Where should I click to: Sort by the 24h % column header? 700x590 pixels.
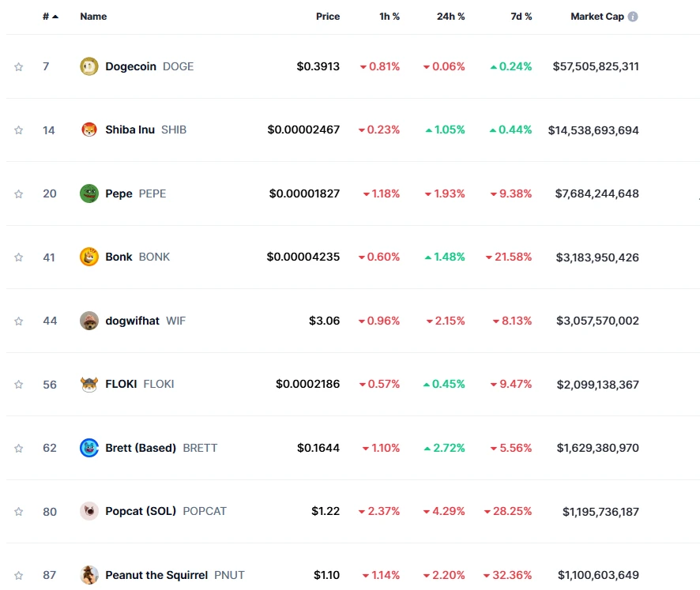(x=450, y=17)
